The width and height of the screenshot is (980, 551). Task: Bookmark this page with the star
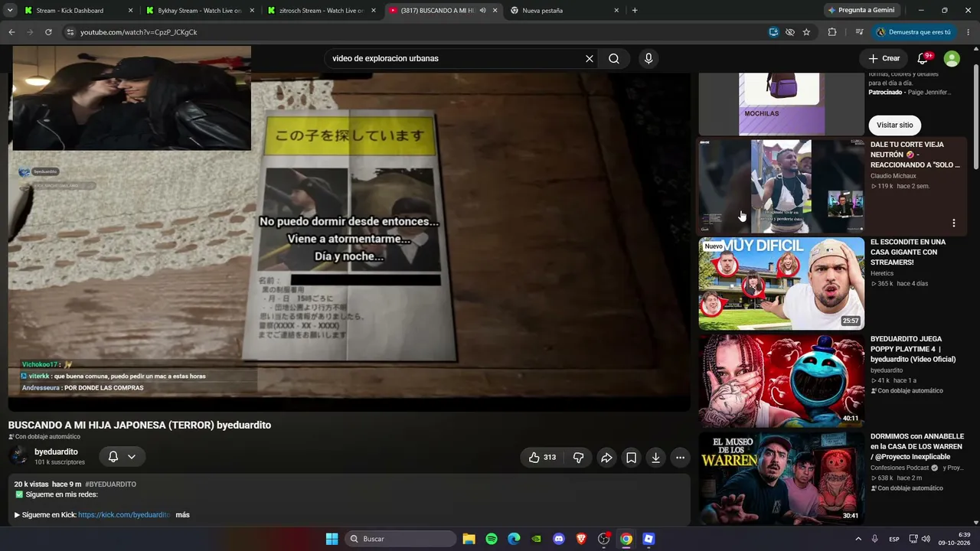pos(806,32)
